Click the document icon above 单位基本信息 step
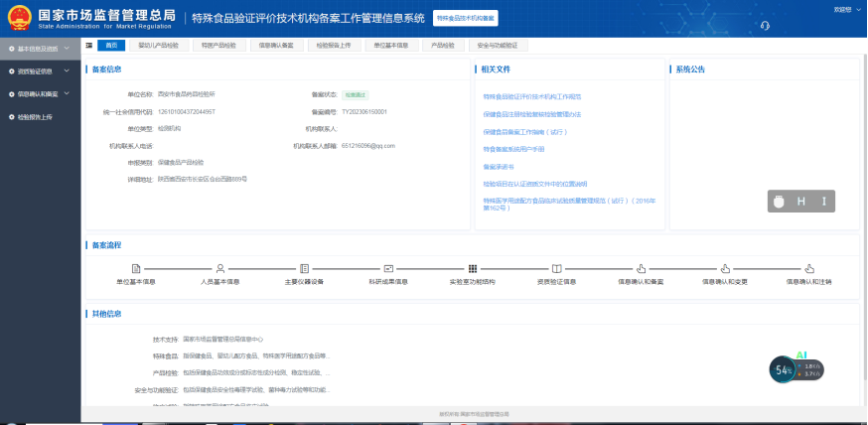This screenshot has width=868, height=425. [136, 269]
